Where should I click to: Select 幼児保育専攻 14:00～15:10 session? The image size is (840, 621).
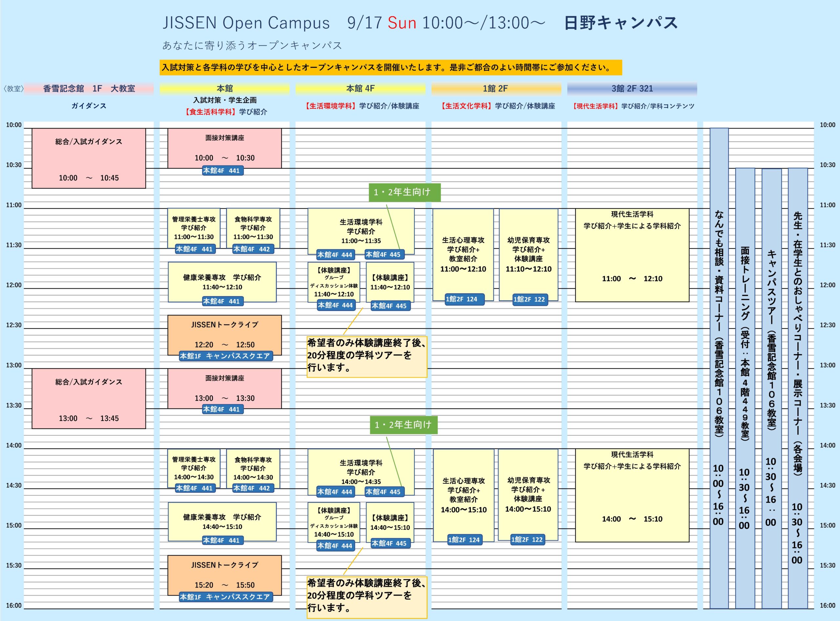point(528,495)
